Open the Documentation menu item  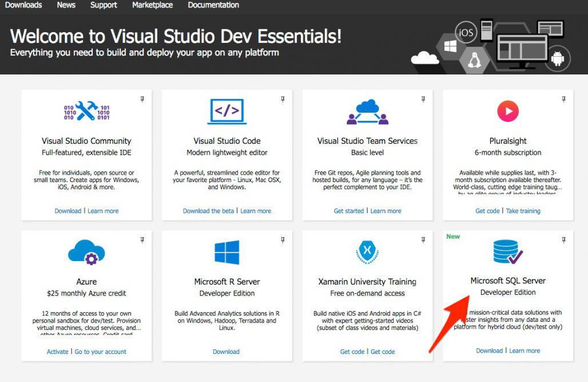(213, 5)
